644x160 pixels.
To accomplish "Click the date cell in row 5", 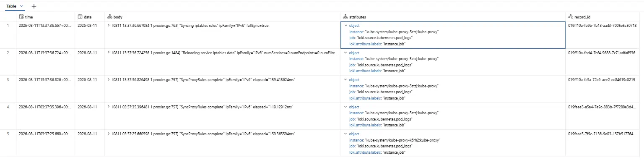I will pyautogui.click(x=87, y=134).
